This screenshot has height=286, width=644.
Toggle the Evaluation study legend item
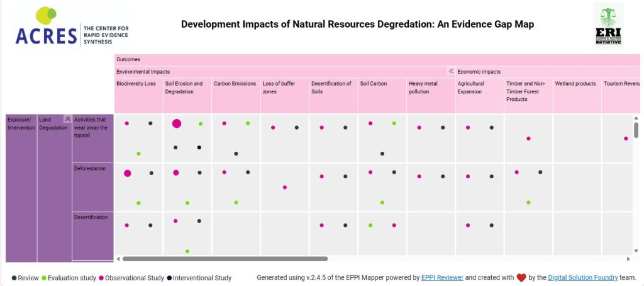click(69, 278)
